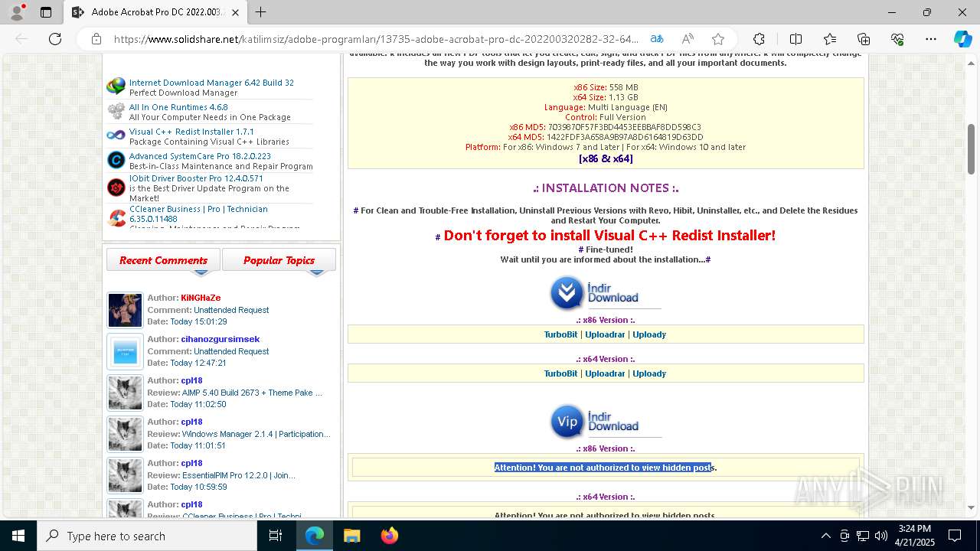Click the Internet Download Manager icon

click(116, 86)
